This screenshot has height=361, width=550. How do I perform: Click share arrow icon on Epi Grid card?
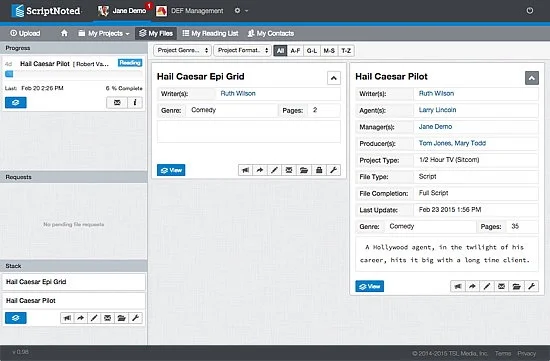260,170
